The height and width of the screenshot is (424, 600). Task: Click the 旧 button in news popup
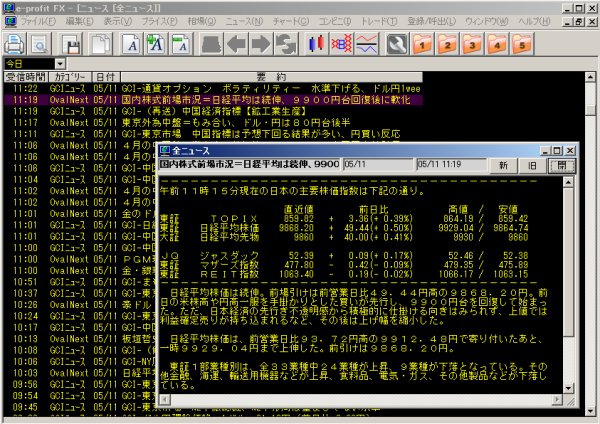tap(532, 165)
